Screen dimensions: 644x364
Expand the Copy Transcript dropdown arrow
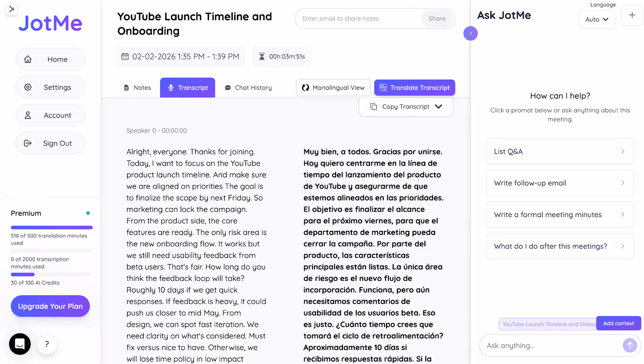tap(439, 107)
